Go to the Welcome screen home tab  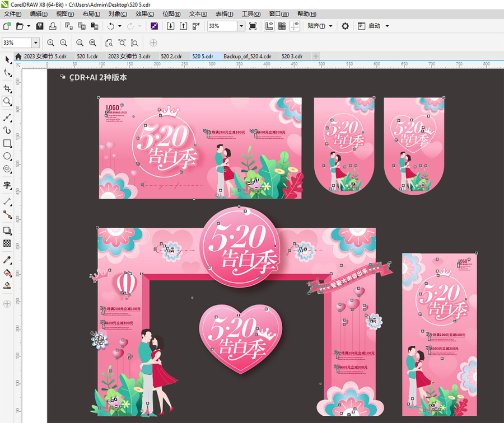tap(18, 56)
